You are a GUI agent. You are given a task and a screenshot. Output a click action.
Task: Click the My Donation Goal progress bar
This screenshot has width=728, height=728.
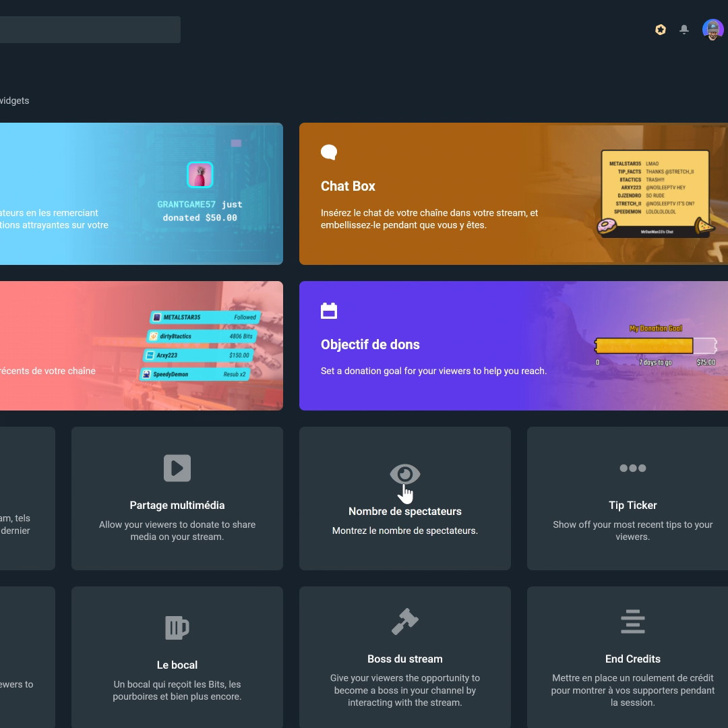(x=655, y=346)
